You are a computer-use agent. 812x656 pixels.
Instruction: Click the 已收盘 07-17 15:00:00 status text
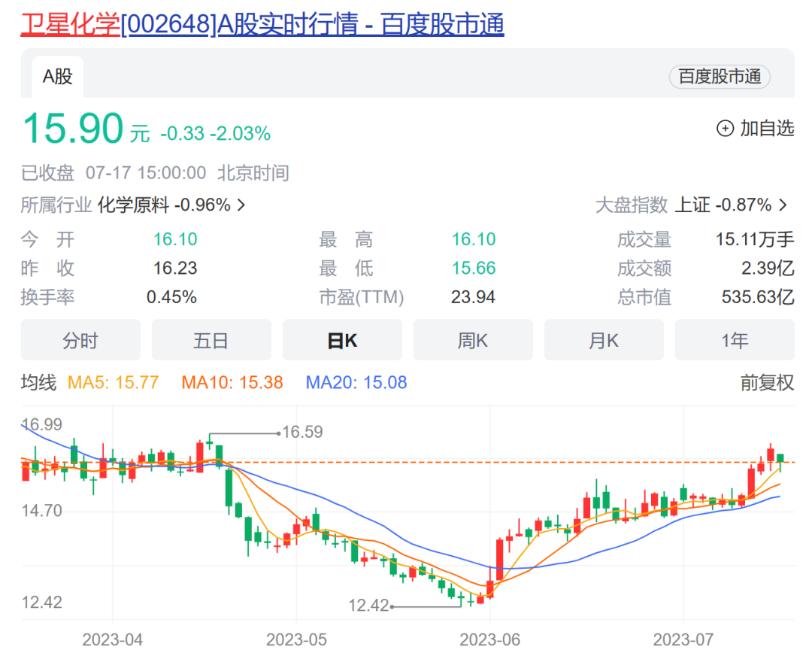[114, 173]
